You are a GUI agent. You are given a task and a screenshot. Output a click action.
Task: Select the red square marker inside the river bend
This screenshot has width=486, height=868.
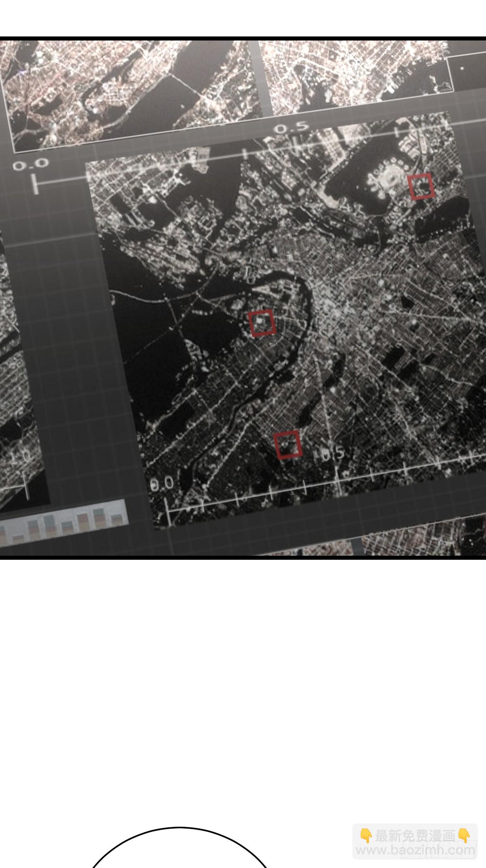[262, 323]
